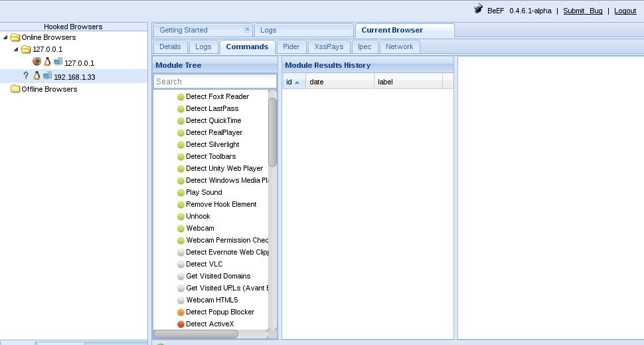This screenshot has height=345, width=644.
Task: Click grey status dot beside Detect Evernote Web Clipper
Action: 181,253
